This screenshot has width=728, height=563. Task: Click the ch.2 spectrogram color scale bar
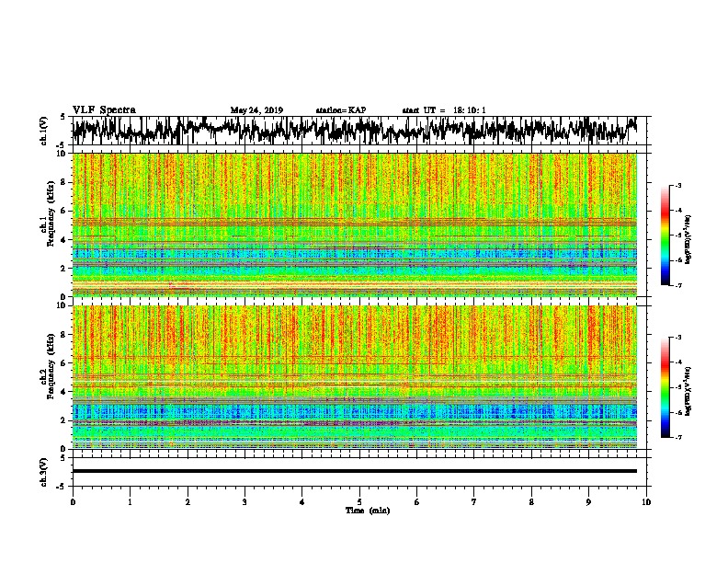click(665, 387)
